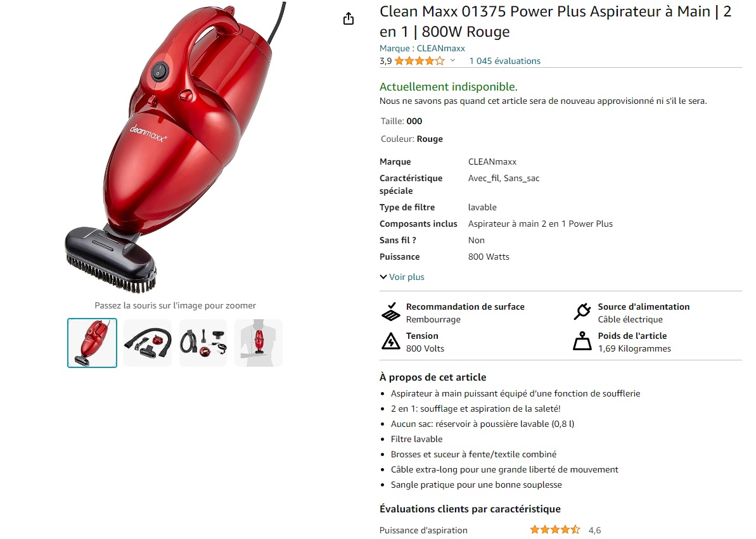Select the vacuum held by person thumbnail
The image size is (756, 539).
click(259, 343)
